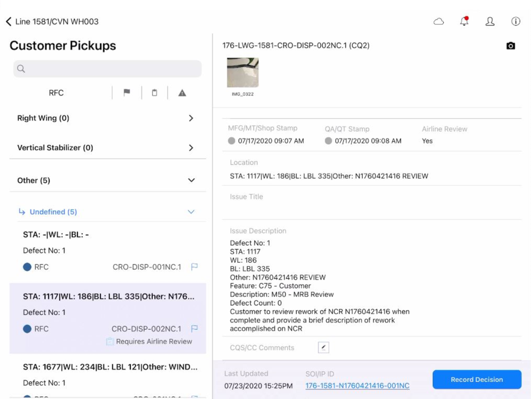Open notifications bell icon
The height and width of the screenshot is (399, 532).
coord(464,21)
